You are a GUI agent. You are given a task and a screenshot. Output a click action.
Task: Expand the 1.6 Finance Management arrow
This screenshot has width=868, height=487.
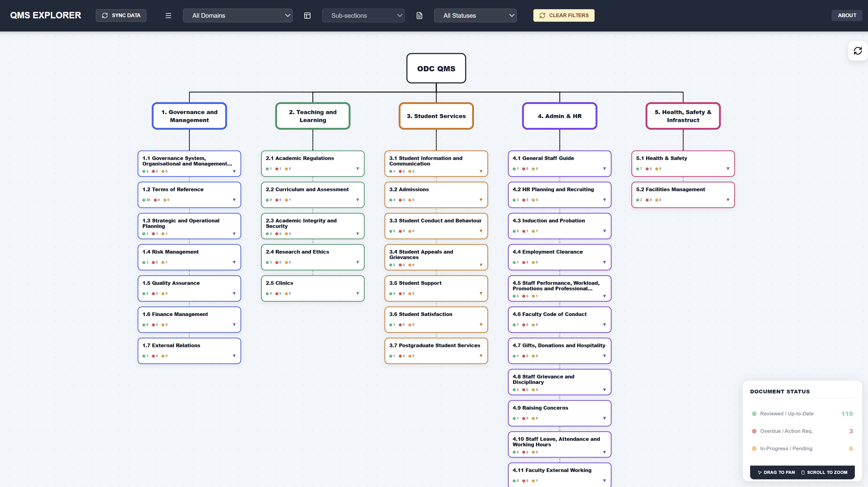click(x=234, y=325)
